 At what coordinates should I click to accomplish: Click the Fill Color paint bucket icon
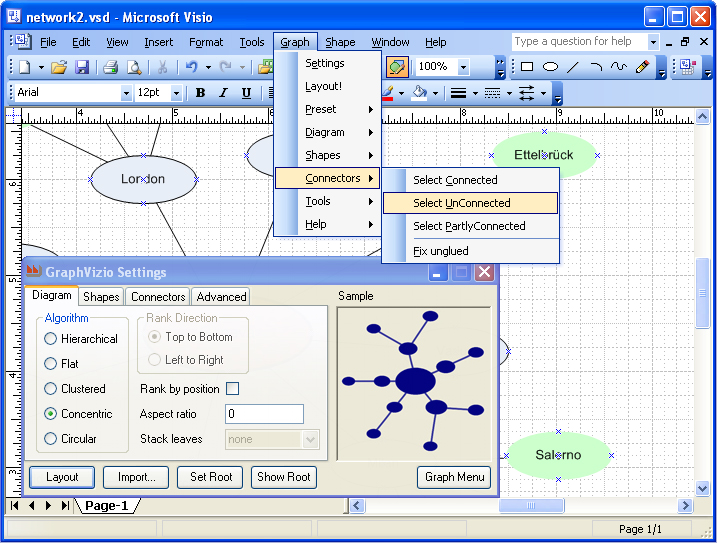pyautogui.click(x=419, y=93)
